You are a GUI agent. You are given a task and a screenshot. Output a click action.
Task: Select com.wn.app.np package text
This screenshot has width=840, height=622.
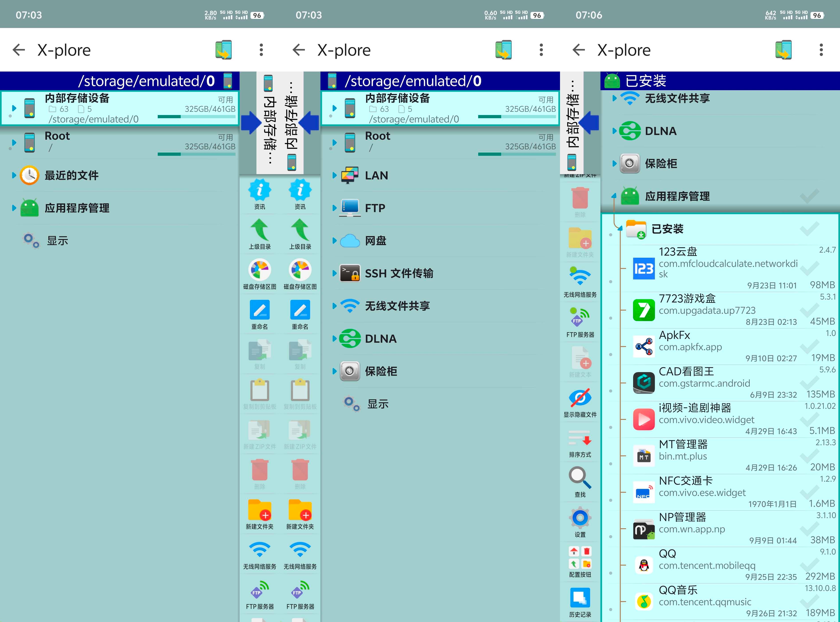point(692,529)
